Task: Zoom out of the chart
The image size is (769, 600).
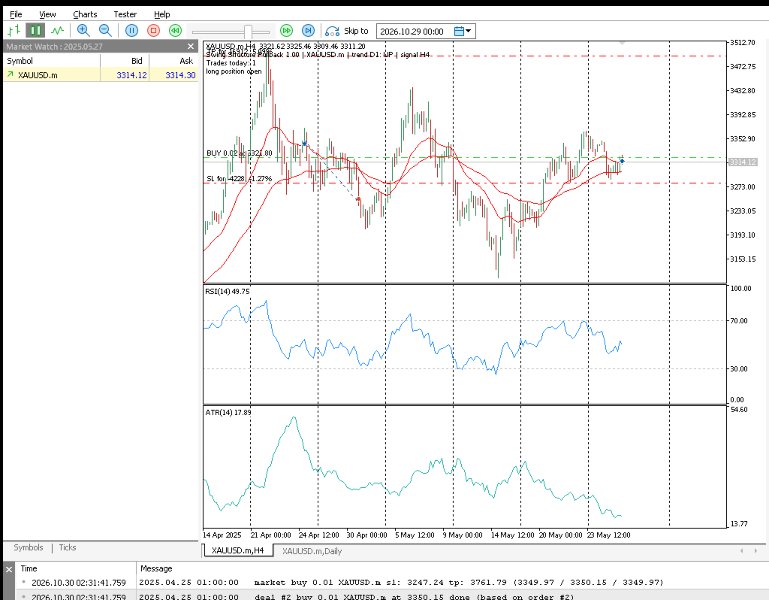Action: tap(105, 30)
